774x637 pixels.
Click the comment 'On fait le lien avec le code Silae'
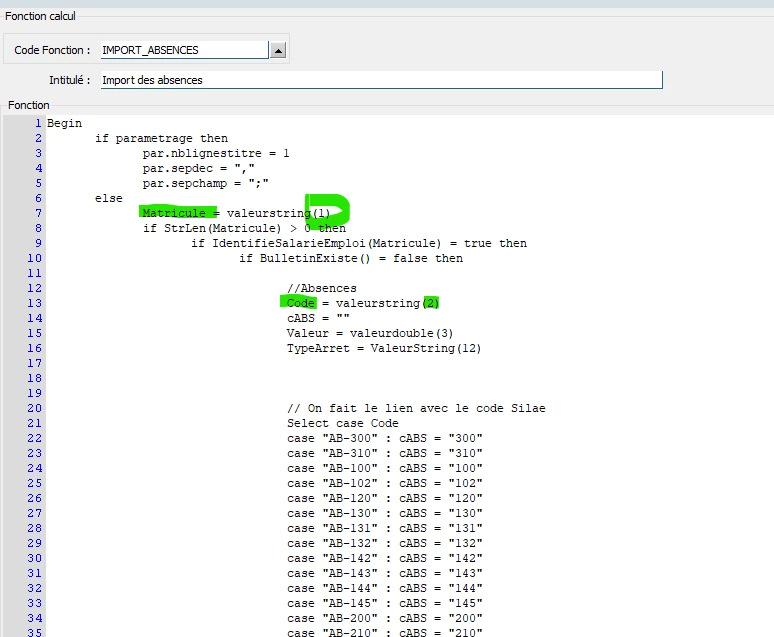point(416,408)
